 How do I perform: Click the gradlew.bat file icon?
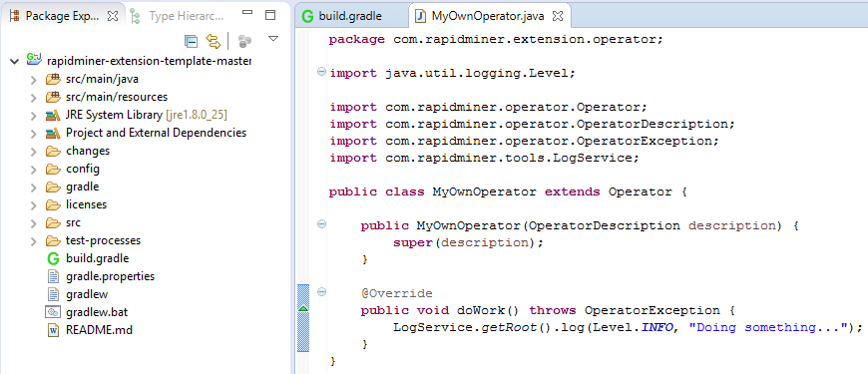tap(53, 312)
